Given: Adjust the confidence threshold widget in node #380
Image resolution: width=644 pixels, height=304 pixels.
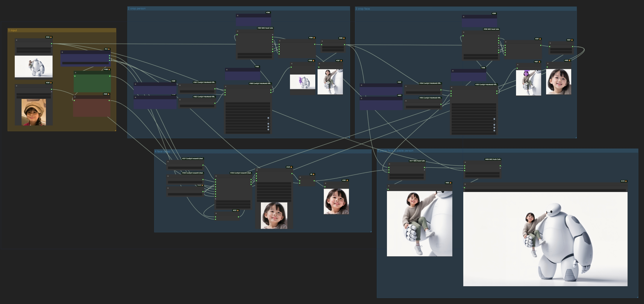Looking at the screenshot, I should (x=248, y=106).
